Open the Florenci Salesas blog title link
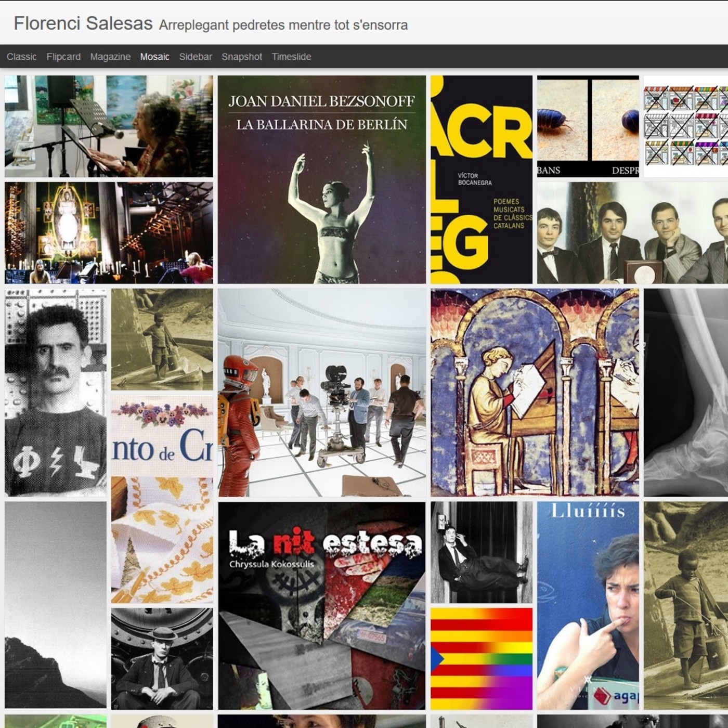 pyautogui.click(x=83, y=23)
